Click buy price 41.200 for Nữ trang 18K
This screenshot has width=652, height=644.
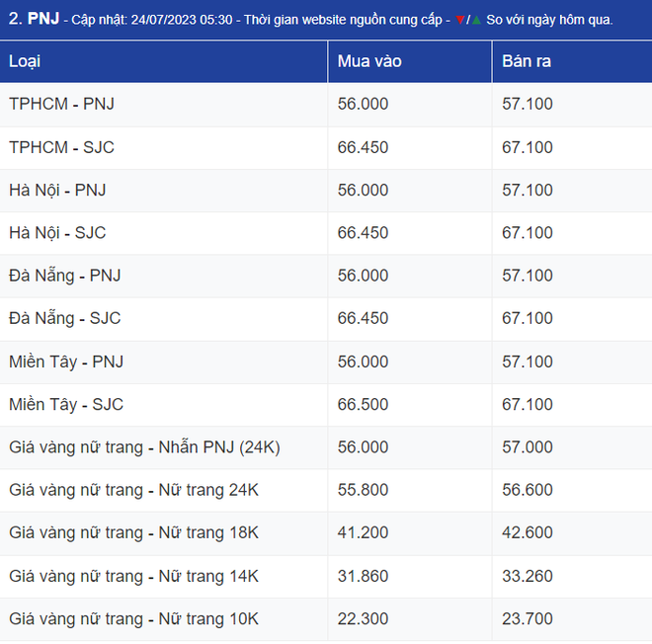click(363, 533)
